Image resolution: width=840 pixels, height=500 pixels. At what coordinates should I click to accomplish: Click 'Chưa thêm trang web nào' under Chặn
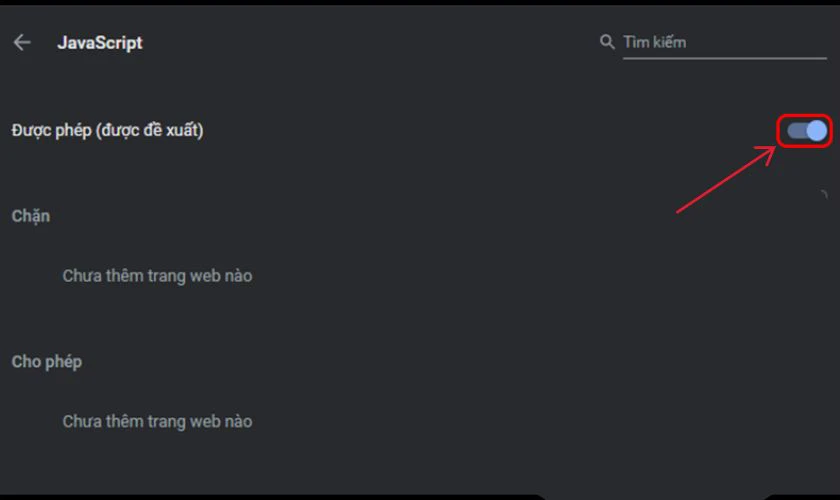(158, 275)
